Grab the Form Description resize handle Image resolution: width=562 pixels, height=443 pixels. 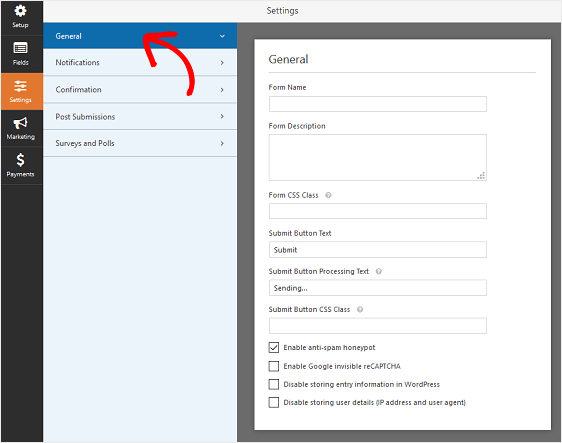(x=481, y=176)
